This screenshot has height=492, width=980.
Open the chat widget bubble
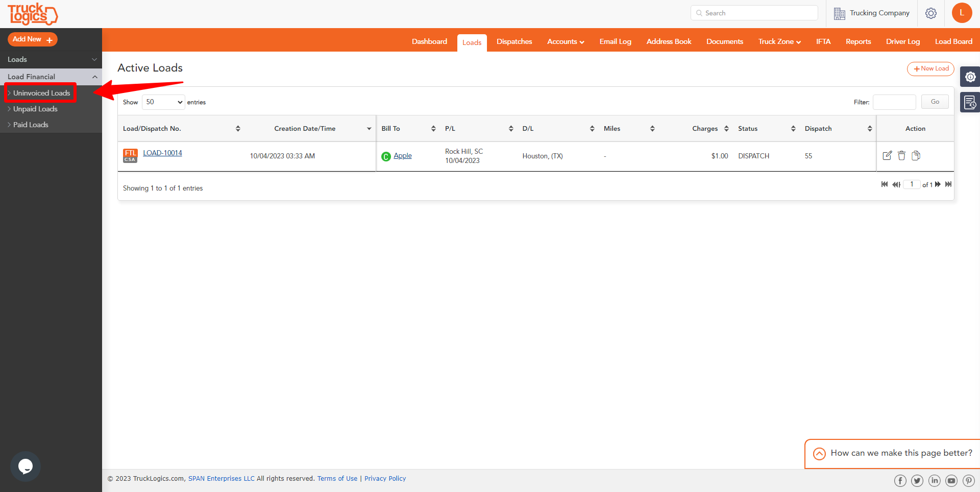click(25, 466)
